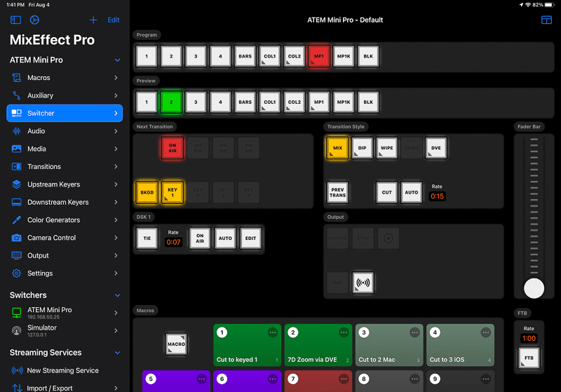
Task: Open the Transitions sidebar item
Action: coord(65,167)
